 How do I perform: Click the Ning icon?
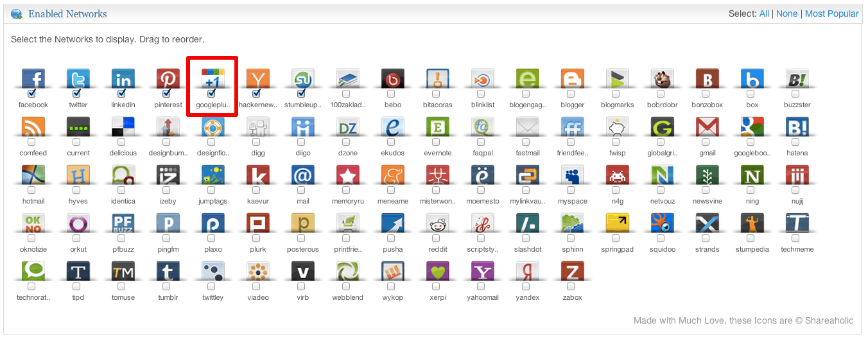click(752, 176)
